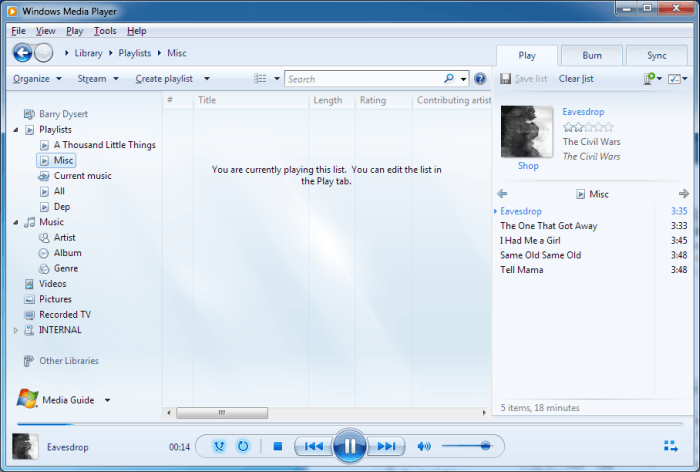This screenshot has width=700, height=472.
Task: Switch to Now Playing mode icon
Action: click(x=671, y=446)
